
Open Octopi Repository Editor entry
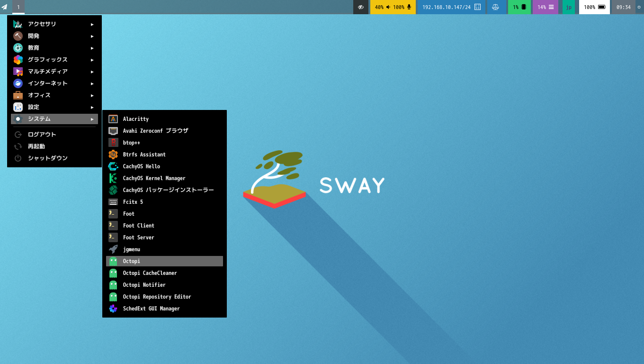tap(164, 297)
